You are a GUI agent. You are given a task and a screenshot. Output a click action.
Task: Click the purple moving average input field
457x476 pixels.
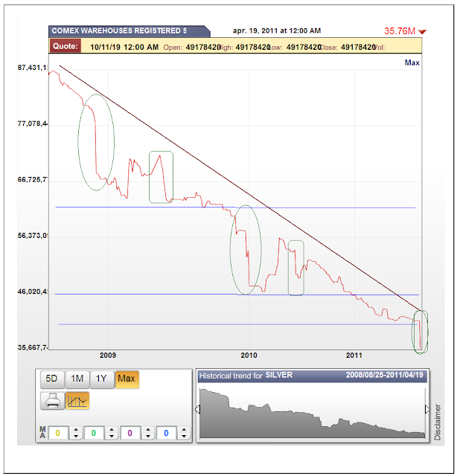pos(130,433)
